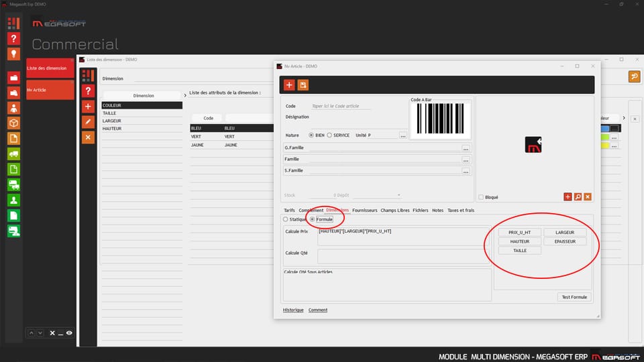Click the Test Formule button
Screen dimensions: 644x362
[x=574, y=297]
